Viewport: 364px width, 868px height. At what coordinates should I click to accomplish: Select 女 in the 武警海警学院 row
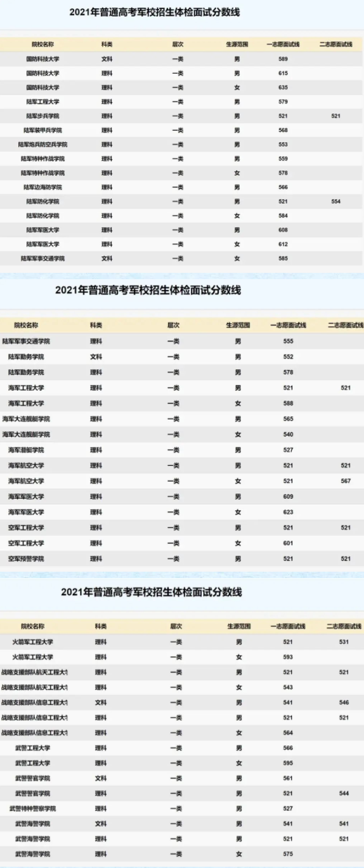[238, 854]
